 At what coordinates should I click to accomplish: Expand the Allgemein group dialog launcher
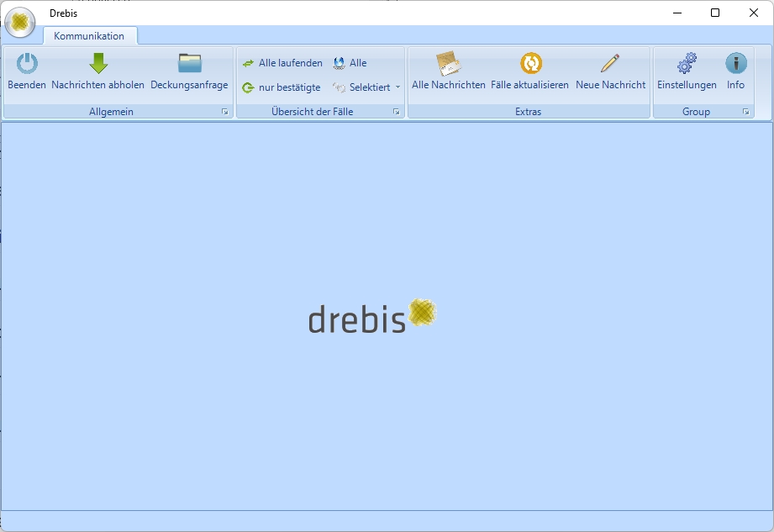[225, 112]
